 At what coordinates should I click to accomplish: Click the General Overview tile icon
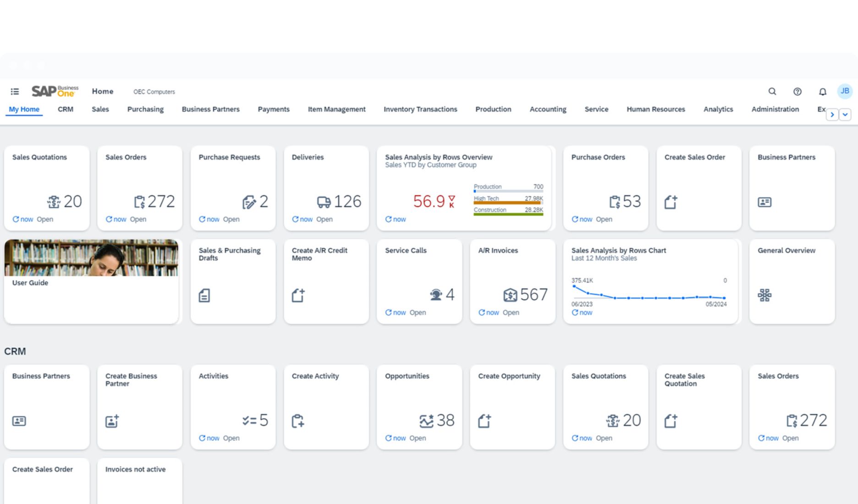764,295
